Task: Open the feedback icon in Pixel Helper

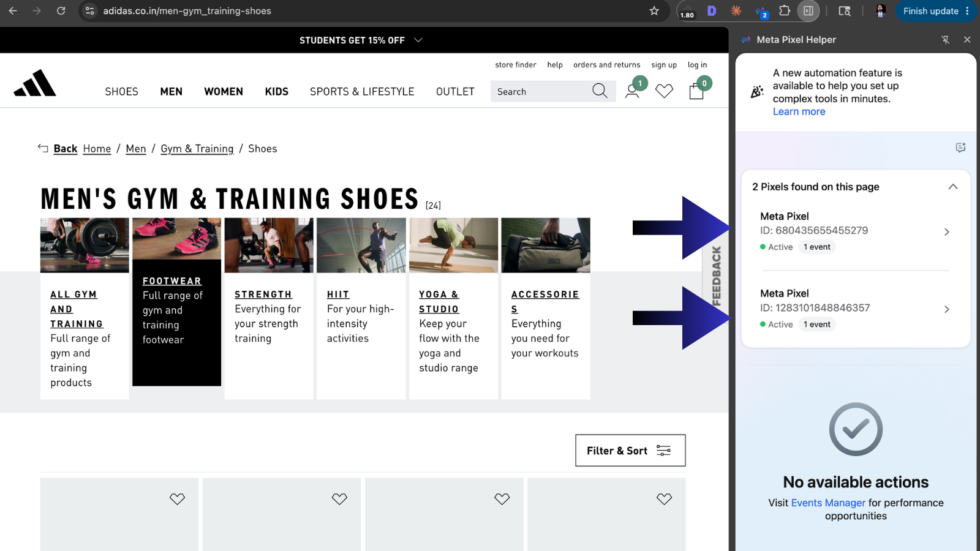Action: tap(960, 148)
